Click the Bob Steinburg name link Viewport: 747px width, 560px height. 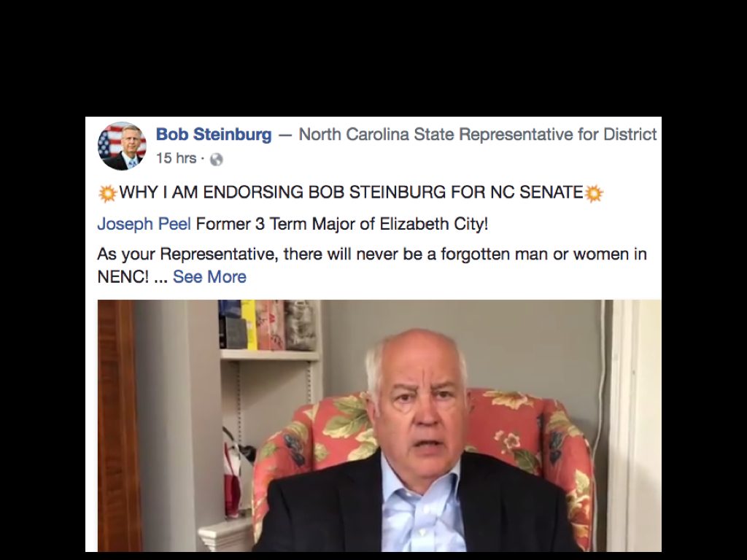214,134
